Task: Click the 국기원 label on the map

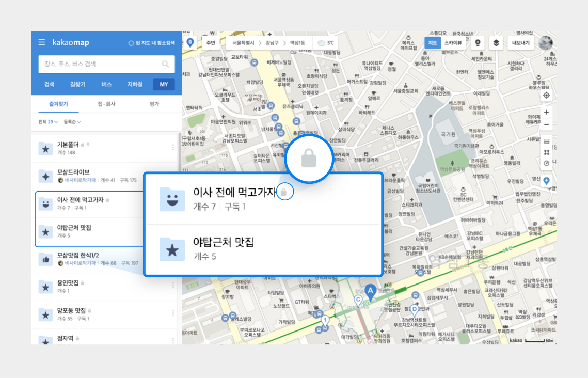Action: pos(448,134)
